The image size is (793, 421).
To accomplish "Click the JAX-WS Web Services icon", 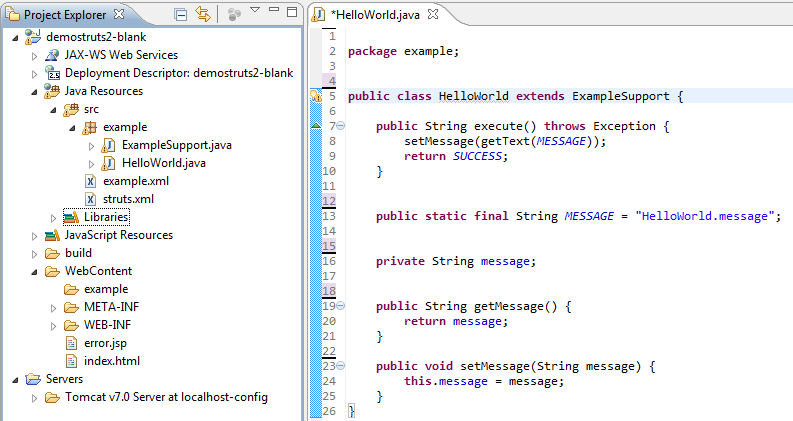I will tap(53, 55).
